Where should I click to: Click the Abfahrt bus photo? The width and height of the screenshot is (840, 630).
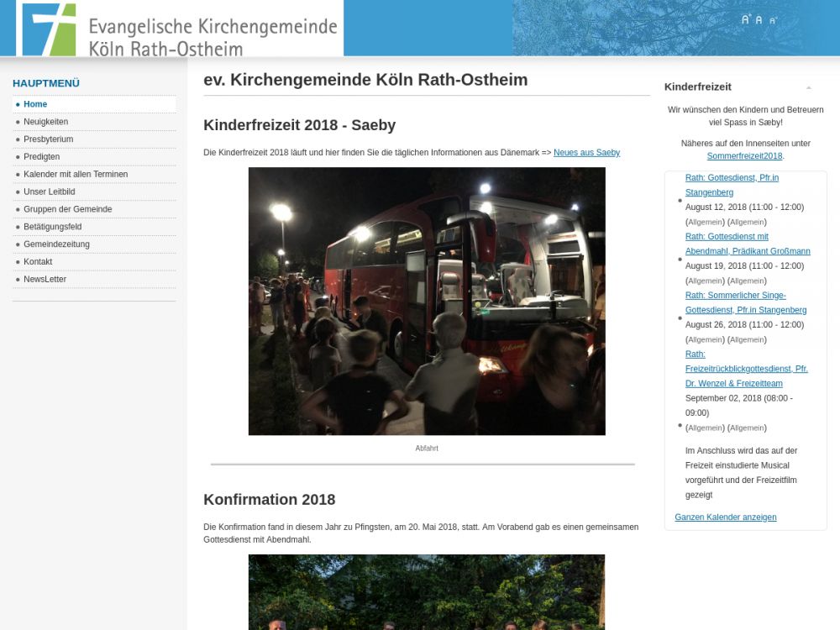427,301
